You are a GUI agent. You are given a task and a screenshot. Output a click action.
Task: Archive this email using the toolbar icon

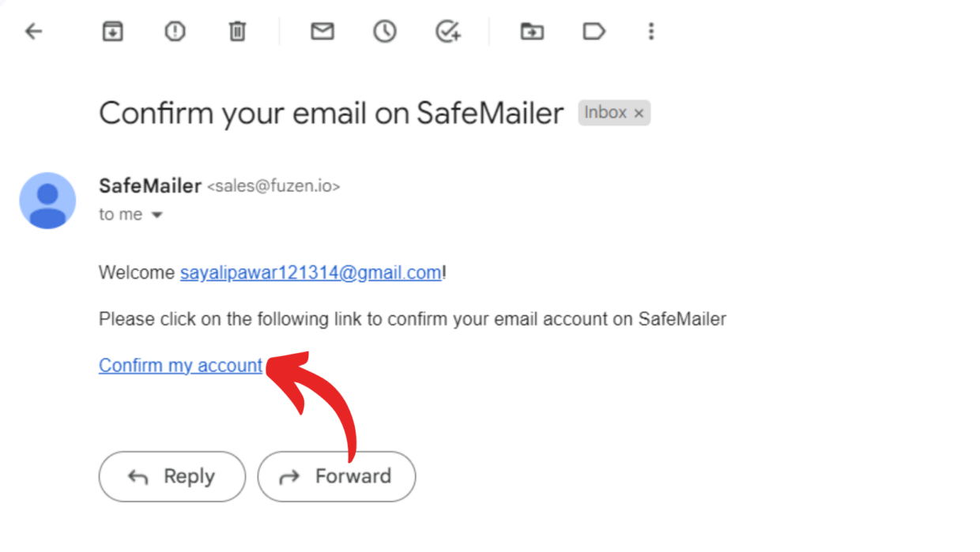point(113,32)
